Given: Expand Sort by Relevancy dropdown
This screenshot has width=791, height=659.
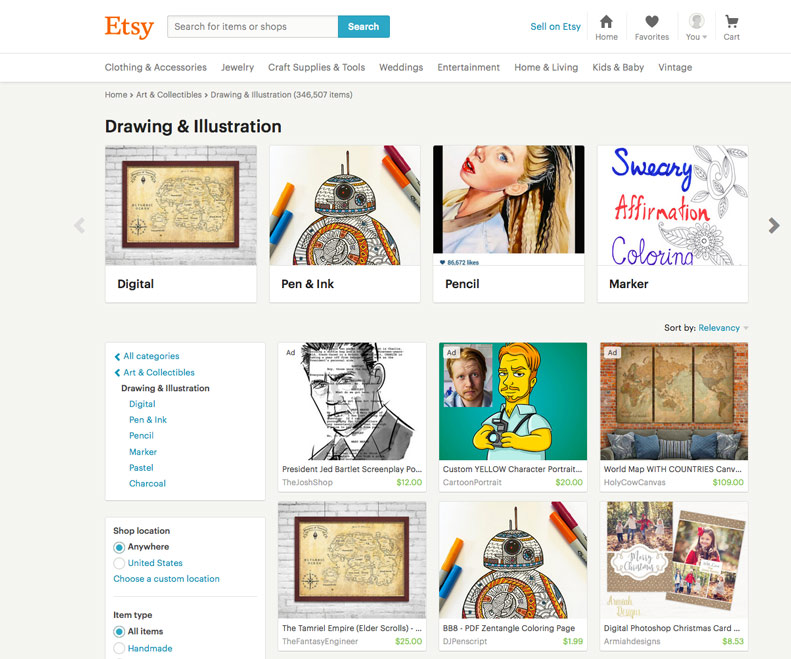Looking at the screenshot, I should [x=723, y=328].
